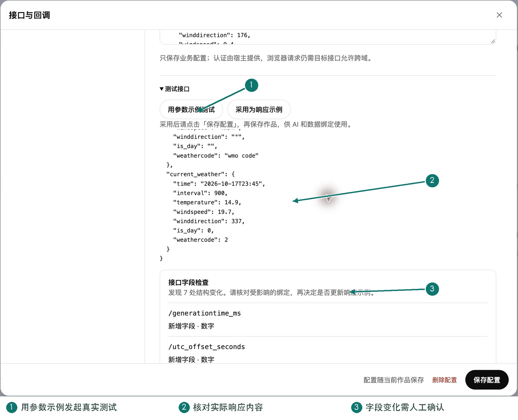Click the "time": "2026-10-17T23:45" line
The width and height of the screenshot is (518, 420).
219,184
